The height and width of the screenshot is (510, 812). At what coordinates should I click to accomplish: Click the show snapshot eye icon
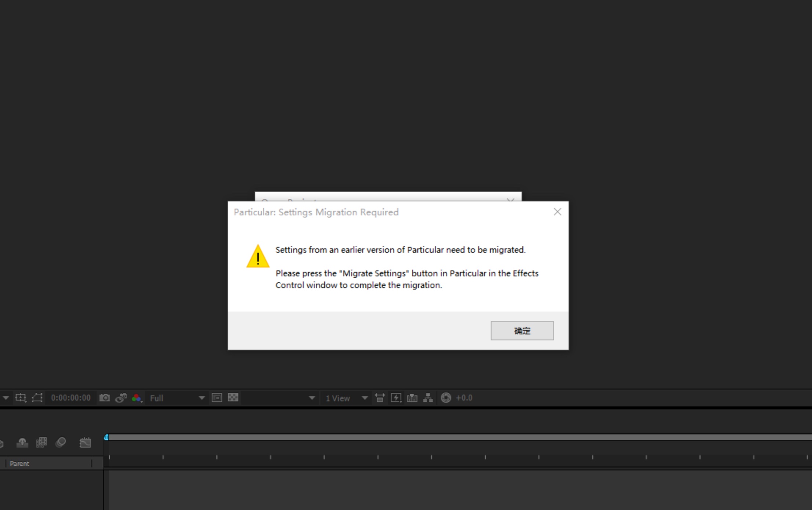121,398
